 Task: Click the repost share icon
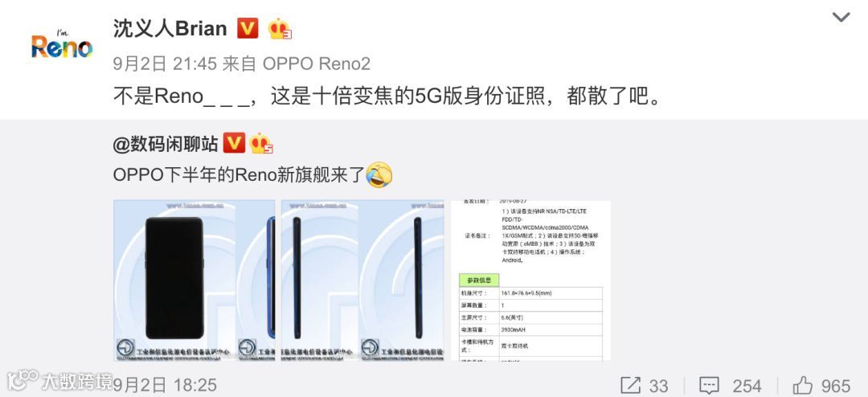click(631, 386)
